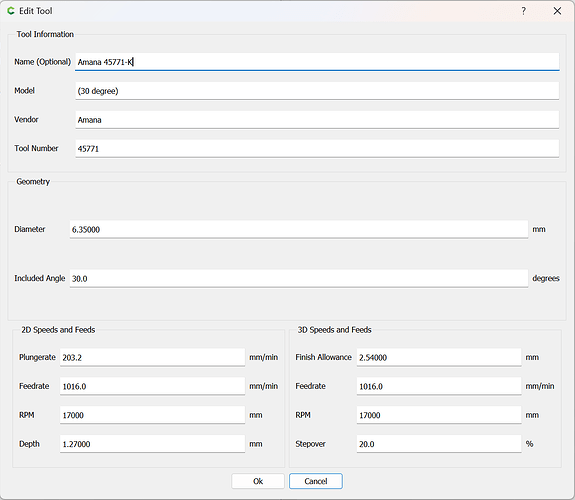
Task: Confirm changes with the Ok button
Action: tap(258, 481)
